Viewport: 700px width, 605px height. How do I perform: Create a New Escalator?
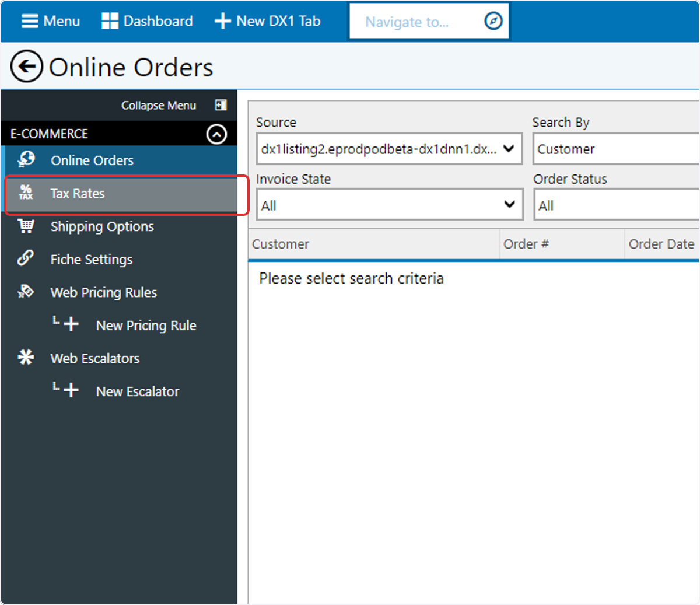pos(138,391)
